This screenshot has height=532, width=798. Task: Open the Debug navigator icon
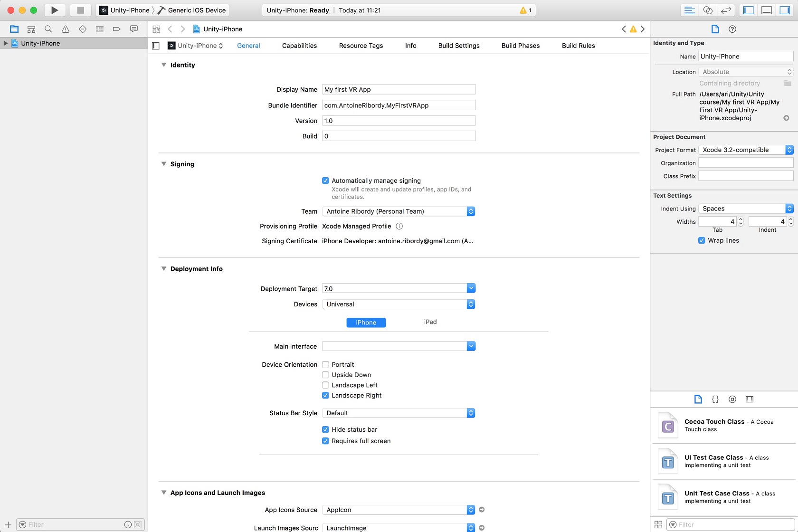coord(100,29)
